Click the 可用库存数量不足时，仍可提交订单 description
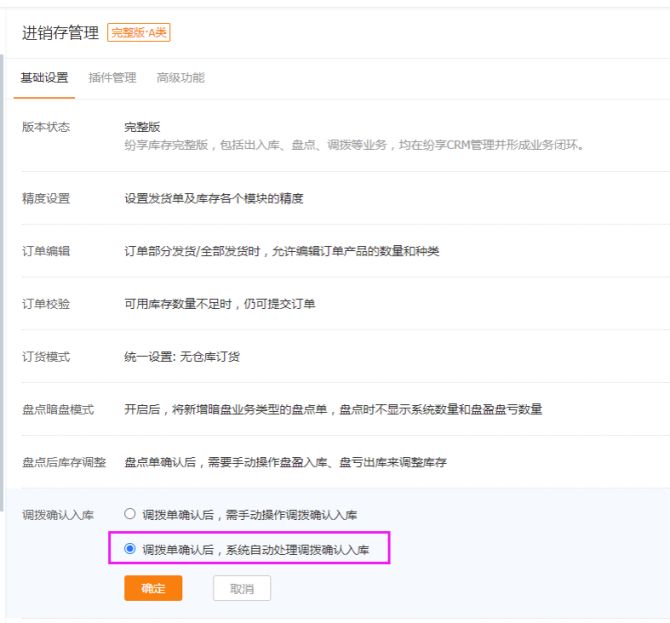The height and width of the screenshot is (623, 670). (219, 304)
